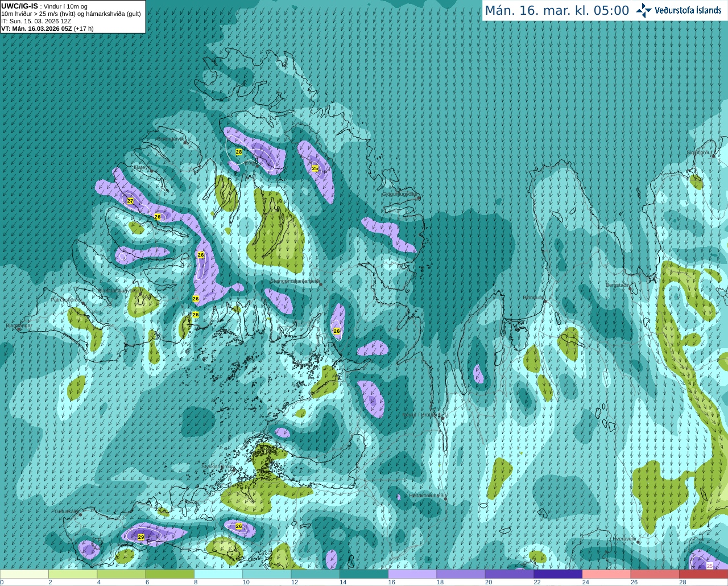Click the Bergstaðir place label
This screenshot has height=586, width=728.
(618, 284)
